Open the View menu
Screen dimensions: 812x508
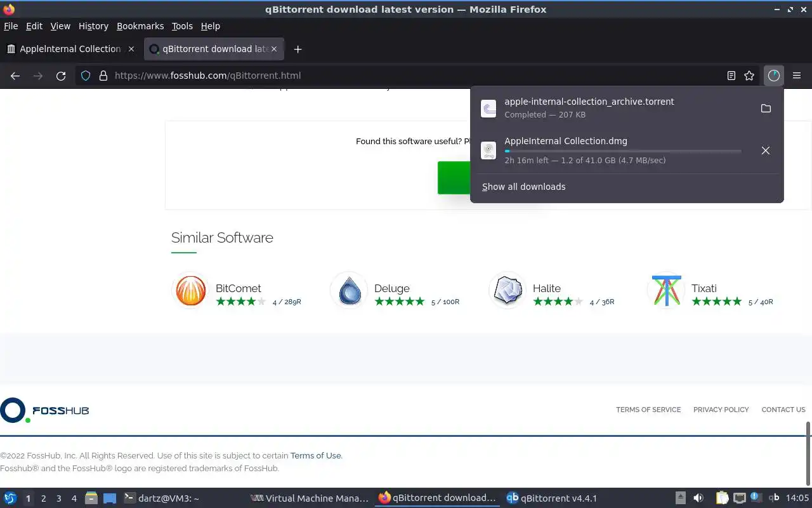point(60,26)
